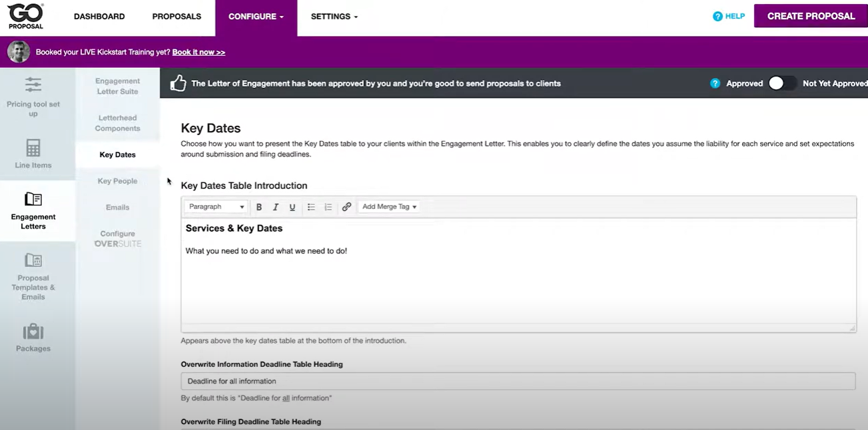Select the Line Items icon
The image size is (868, 430).
(x=34, y=154)
